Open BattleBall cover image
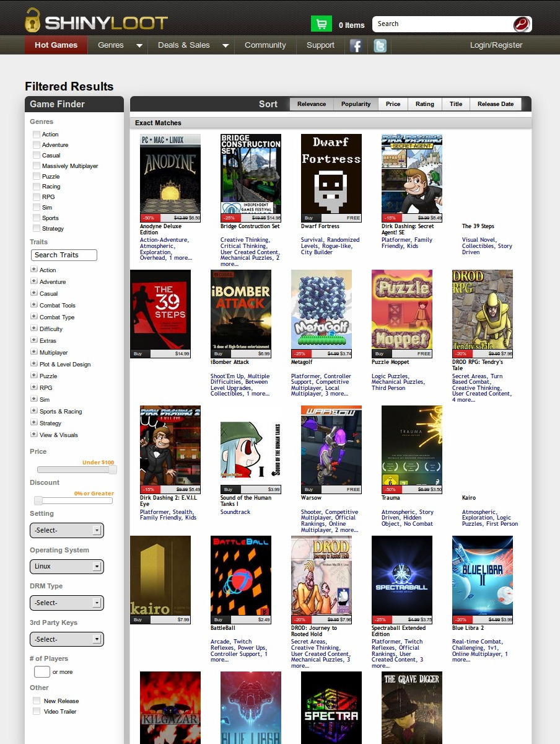The height and width of the screenshot is (744, 560). pyautogui.click(x=241, y=575)
